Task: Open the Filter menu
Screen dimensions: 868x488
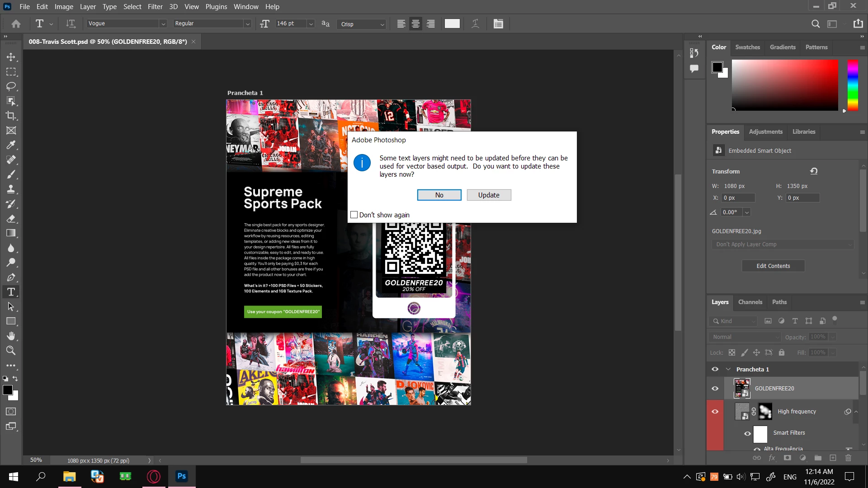Action: click(x=155, y=7)
